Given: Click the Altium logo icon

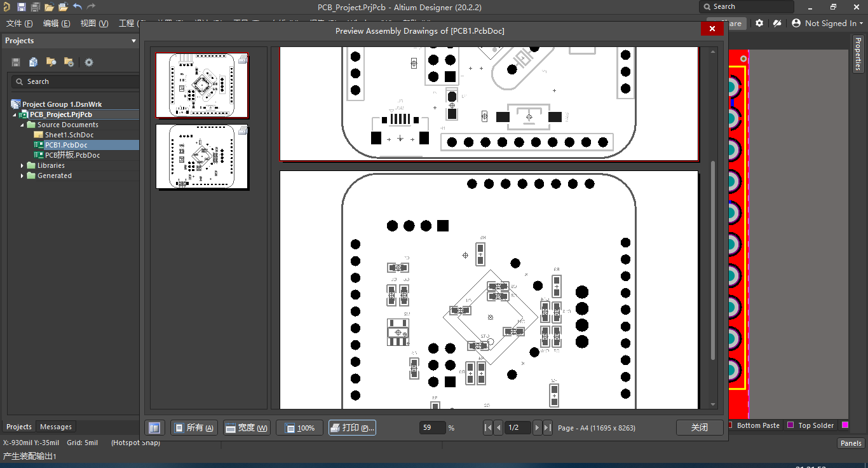Looking at the screenshot, I should [6, 7].
